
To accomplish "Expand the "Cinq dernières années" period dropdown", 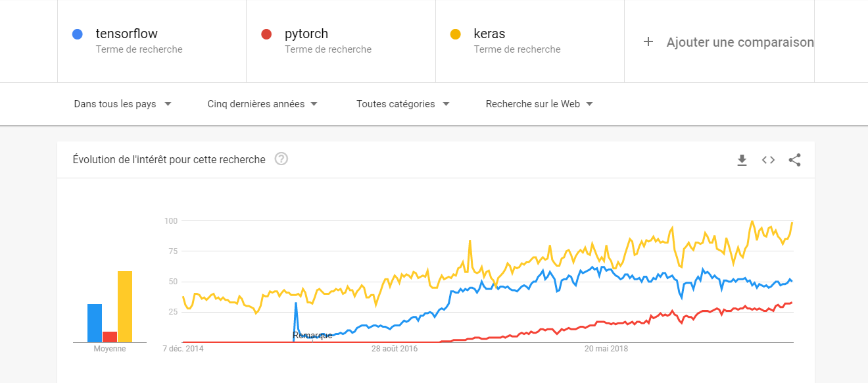I will point(262,104).
